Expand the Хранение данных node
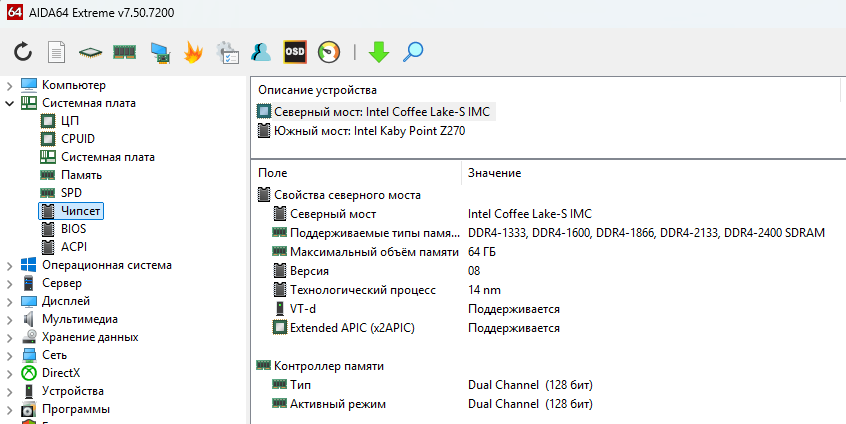This screenshot has height=424, width=846. [9, 338]
